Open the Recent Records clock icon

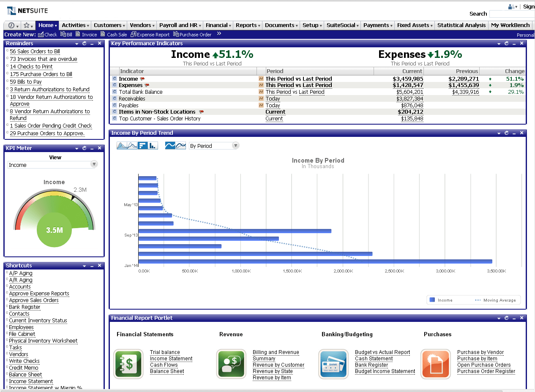tap(11, 25)
